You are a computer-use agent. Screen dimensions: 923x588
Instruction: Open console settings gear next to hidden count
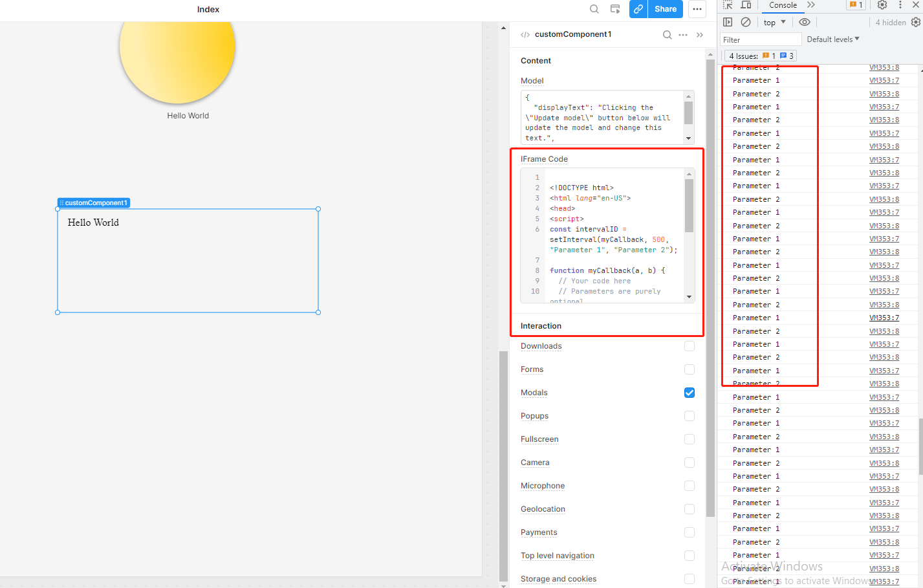(x=916, y=22)
